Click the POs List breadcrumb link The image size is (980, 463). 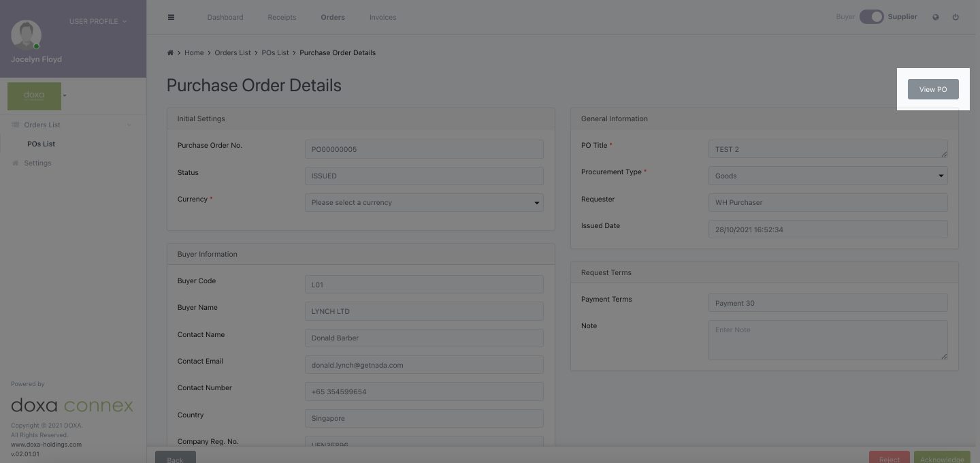click(x=275, y=52)
